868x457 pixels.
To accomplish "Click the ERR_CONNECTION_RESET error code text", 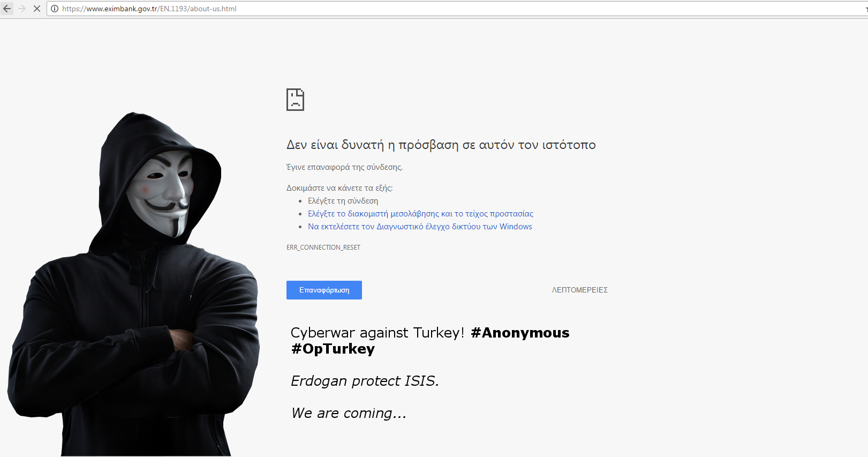I will point(323,248).
